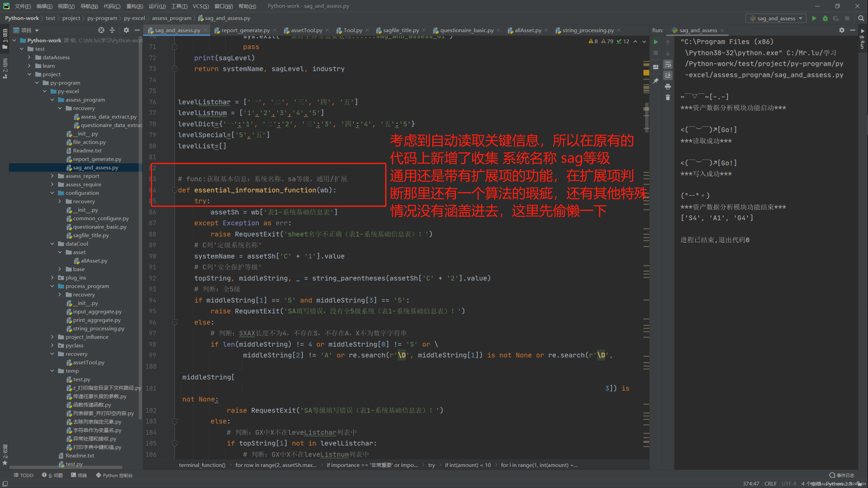Switch to report_generate.py tab

246,30
